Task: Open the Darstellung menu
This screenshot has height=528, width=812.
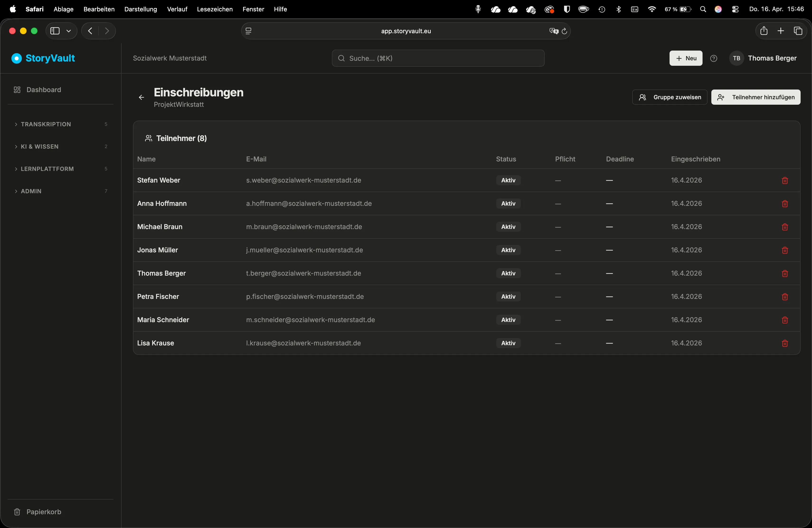Action: [x=141, y=9]
